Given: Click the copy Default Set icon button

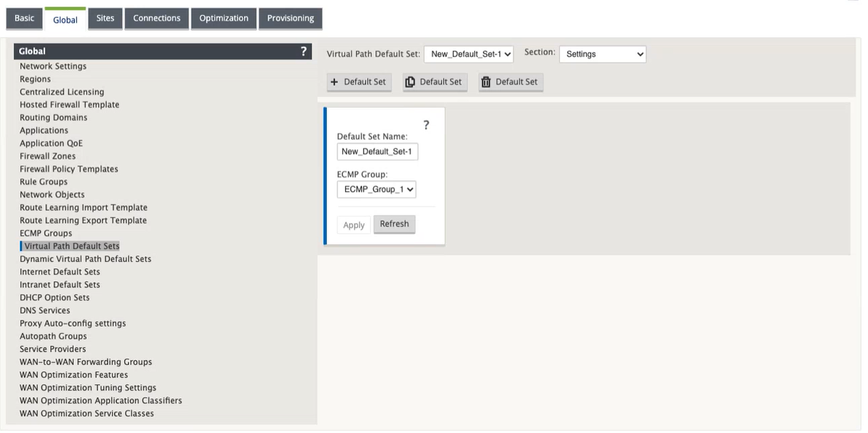Looking at the screenshot, I should (x=410, y=82).
